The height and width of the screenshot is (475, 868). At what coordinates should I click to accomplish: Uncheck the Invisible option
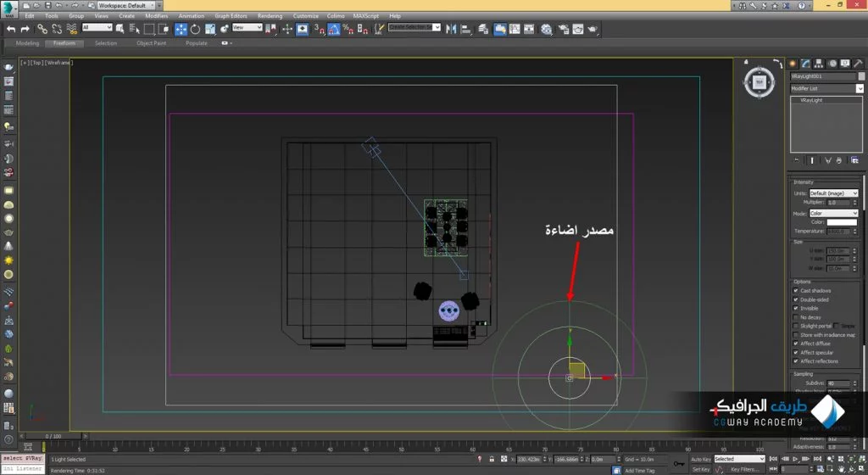click(796, 309)
